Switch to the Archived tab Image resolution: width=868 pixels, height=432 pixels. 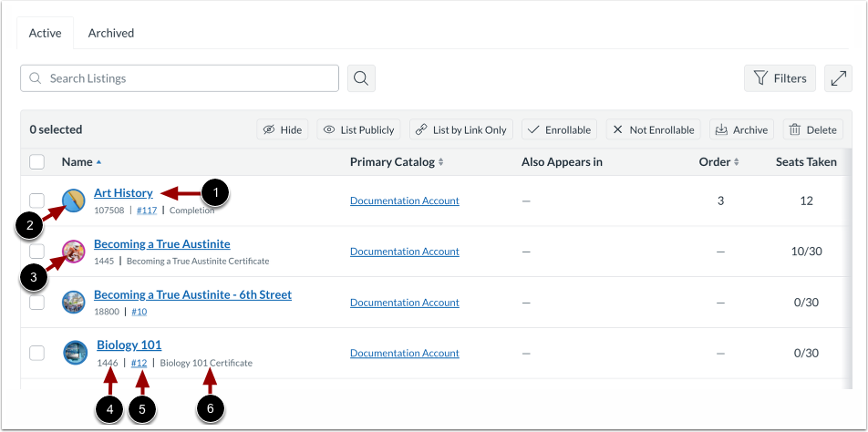tap(110, 33)
